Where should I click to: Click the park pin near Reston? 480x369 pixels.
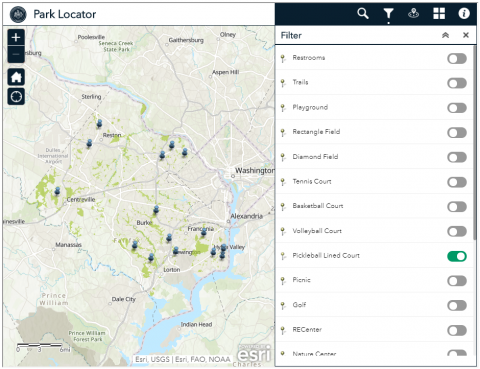pyautogui.click(x=99, y=124)
